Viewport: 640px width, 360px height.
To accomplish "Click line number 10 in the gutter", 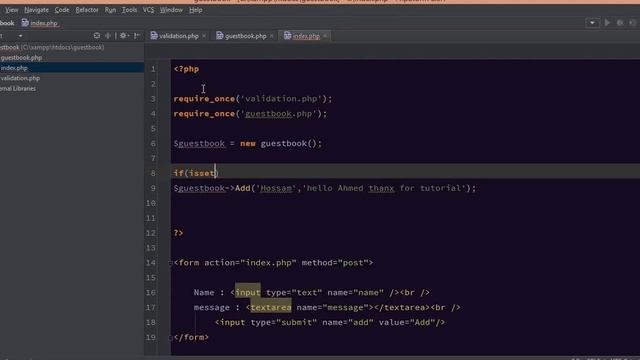I will [x=151, y=203].
